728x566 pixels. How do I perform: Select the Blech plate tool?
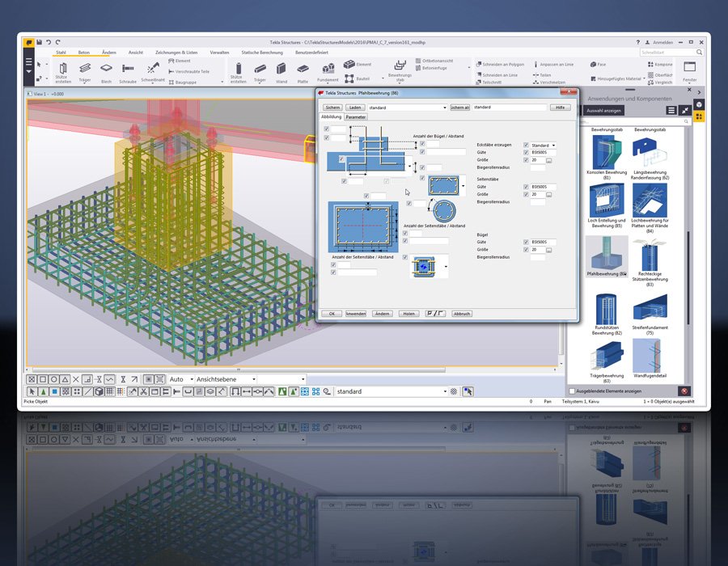click(106, 72)
